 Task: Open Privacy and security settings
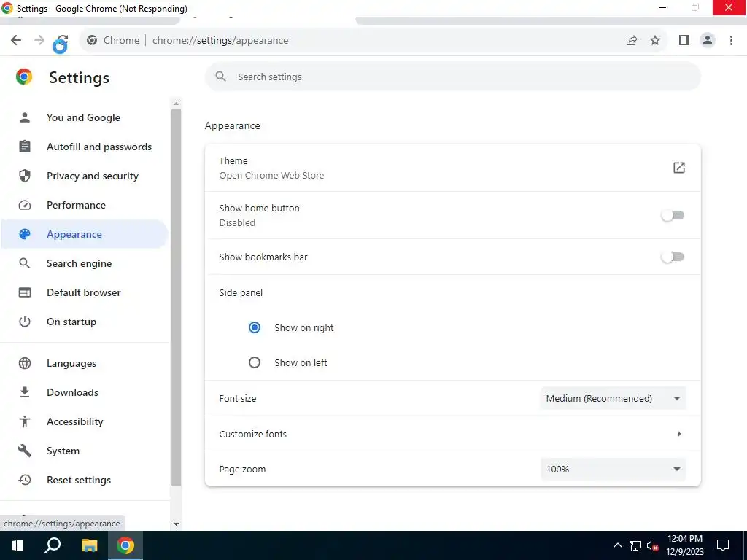pyautogui.click(x=93, y=176)
